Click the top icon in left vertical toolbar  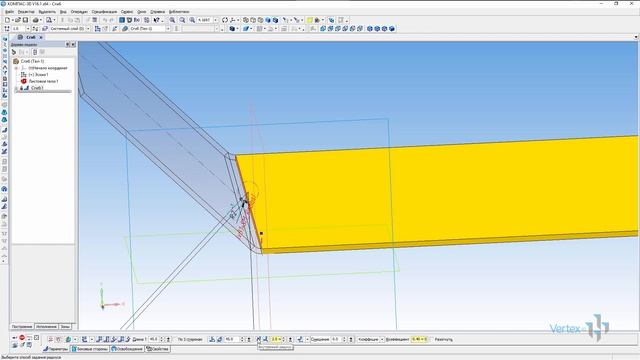[x=4, y=39]
